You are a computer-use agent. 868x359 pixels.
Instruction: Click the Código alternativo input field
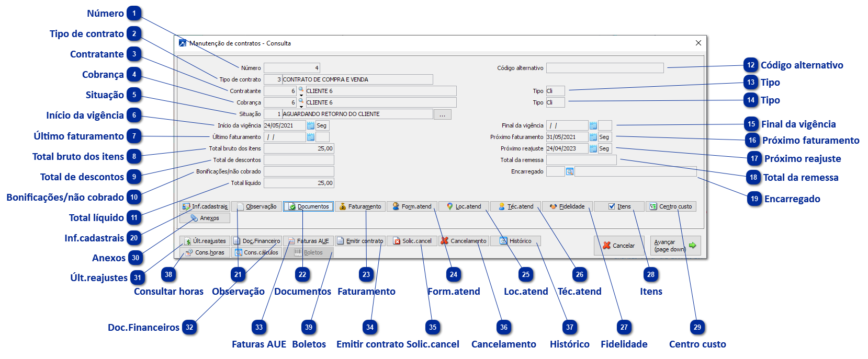point(605,68)
